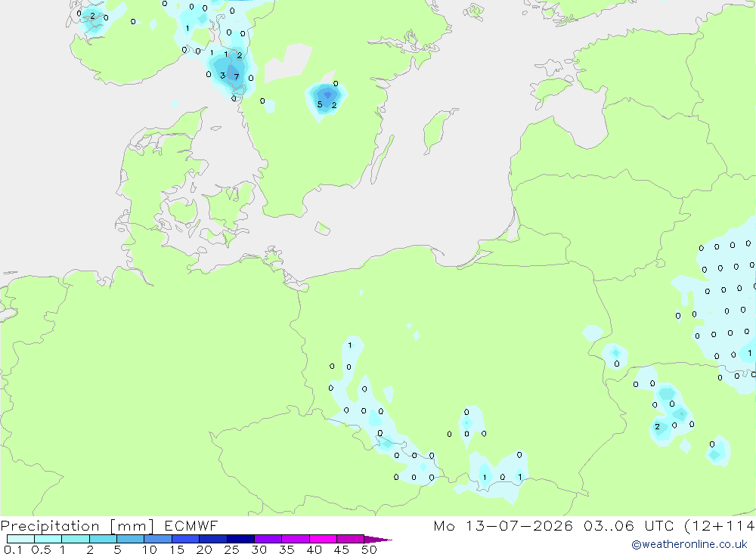This screenshot has width=756, height=554.
Task: Click the legend scale label '15'
Action: pyautogui.click(x=177, y=549)
